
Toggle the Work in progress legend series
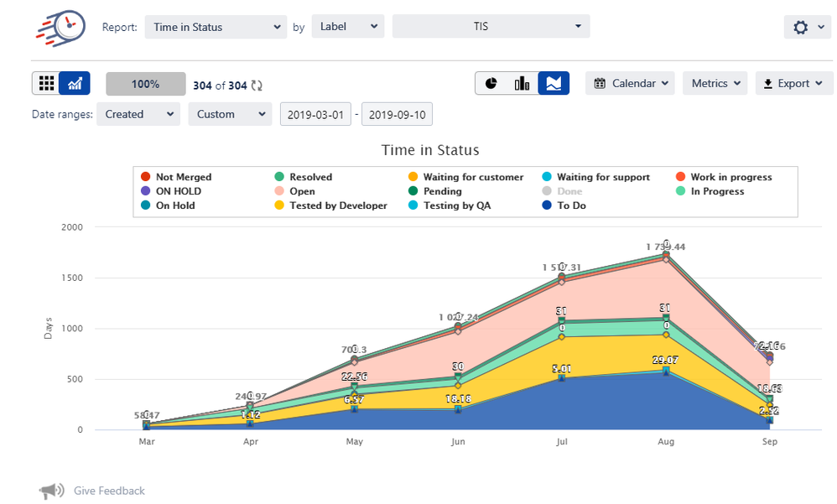click(x=724, y=177)
